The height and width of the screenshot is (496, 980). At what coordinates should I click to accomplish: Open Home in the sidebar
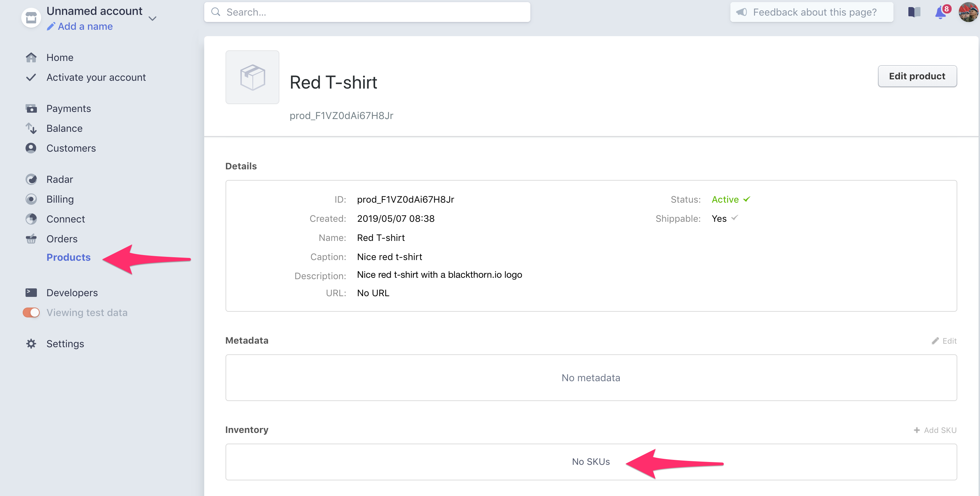point(60,57)
